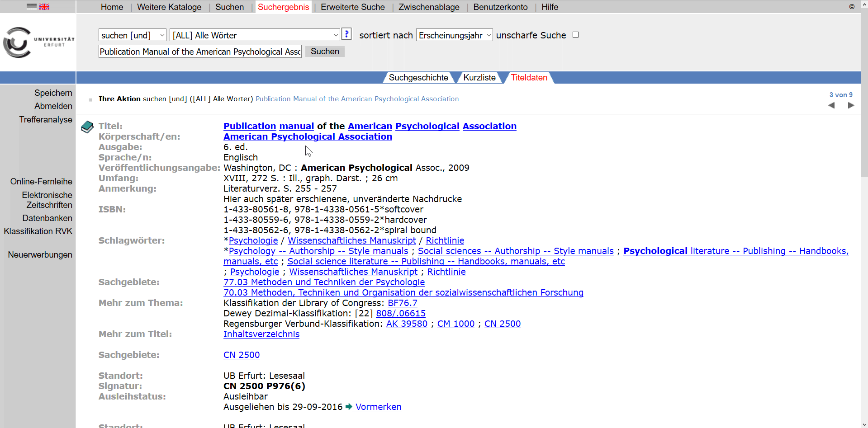This screenshot has width=868, height=428.
Task: Open Datenbanken sidebar link
Action: [x=47, y=218]
